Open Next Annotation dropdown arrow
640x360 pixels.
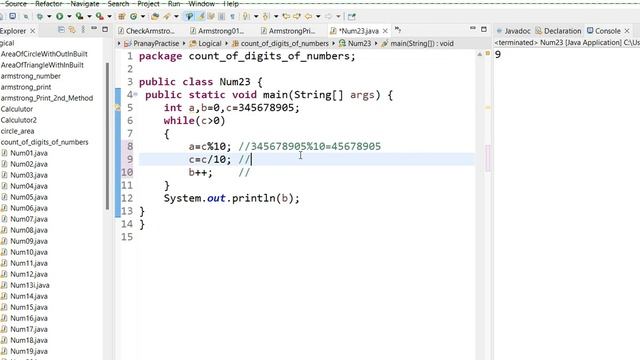pos(256,16)
